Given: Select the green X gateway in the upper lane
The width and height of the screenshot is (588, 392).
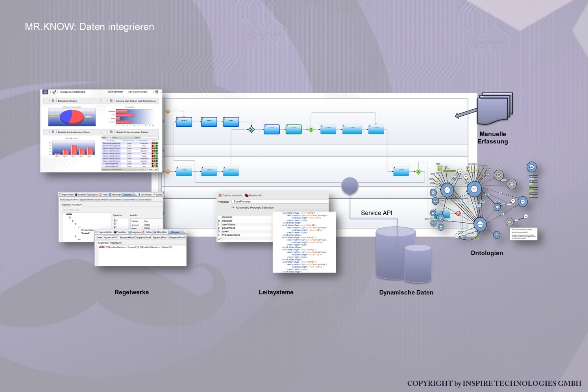Looking at the screenshot, I should 311,129.
